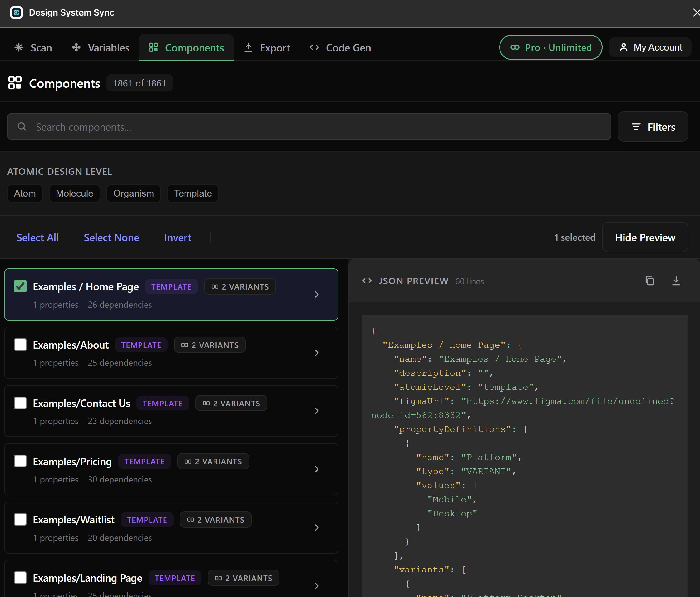Toggle the Organism level filter chip
This screenshot has width=700, height=597.
pyautogui.click(x=134, y=193)
